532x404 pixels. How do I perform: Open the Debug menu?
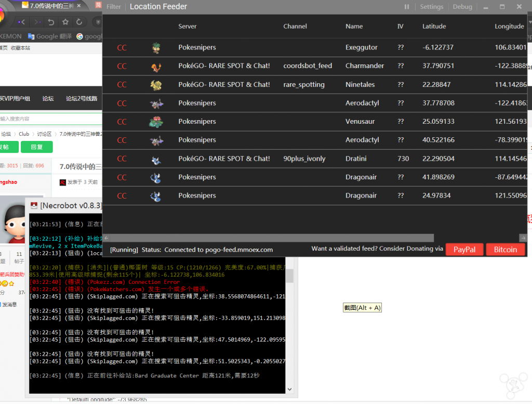coord(462,7)
